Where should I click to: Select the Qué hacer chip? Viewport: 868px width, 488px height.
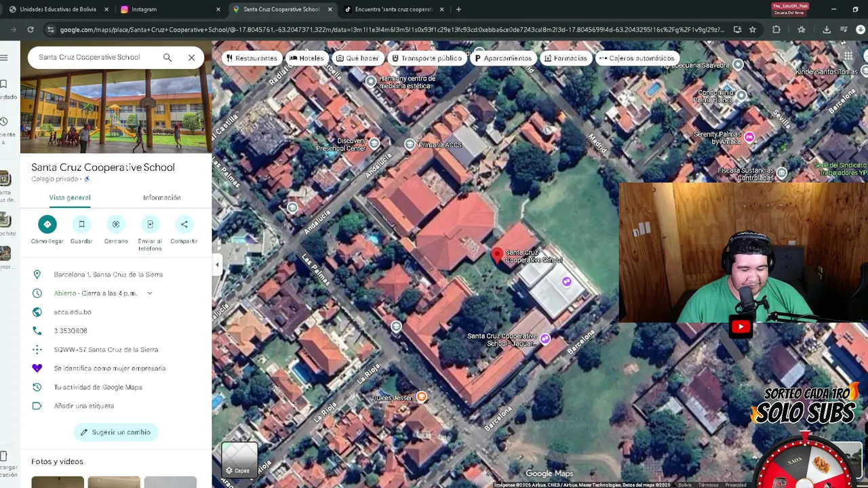point(357,58)
